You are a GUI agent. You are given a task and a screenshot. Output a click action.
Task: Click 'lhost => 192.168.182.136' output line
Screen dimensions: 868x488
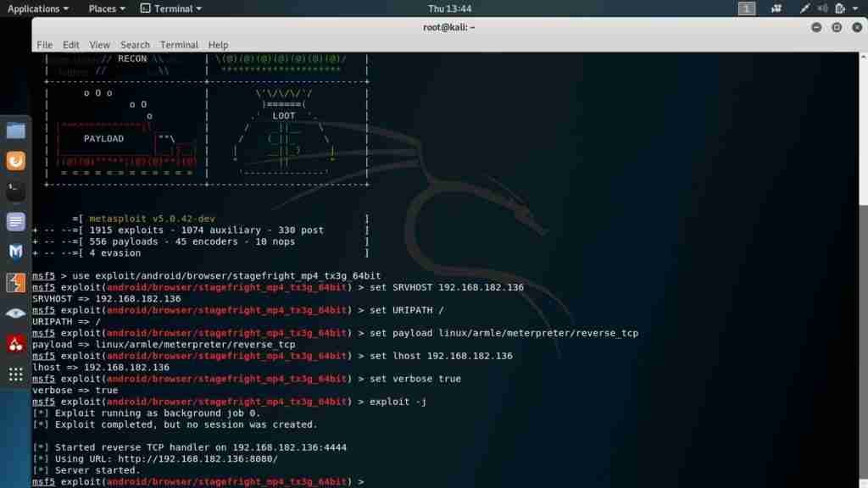(x=101, y=368)
